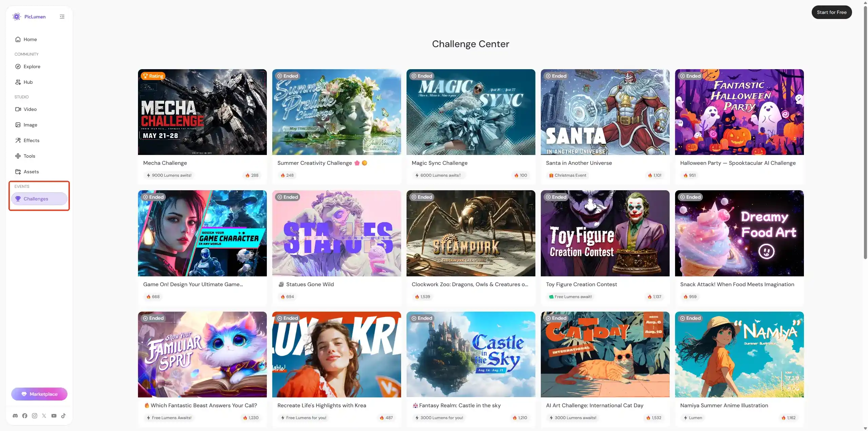Open the Dreamy Food Art thumbnail
The image size is (868, 431).
[739, 233]
